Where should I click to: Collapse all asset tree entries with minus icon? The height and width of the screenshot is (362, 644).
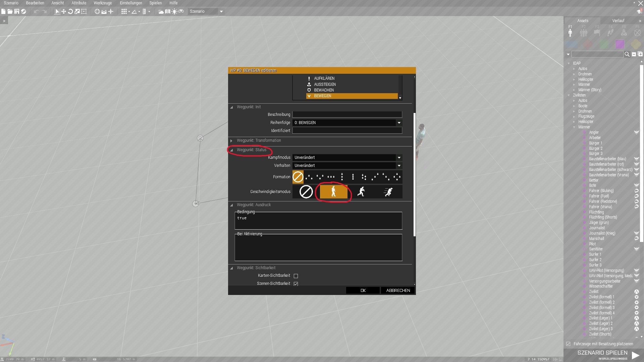(x=634, y=54)
